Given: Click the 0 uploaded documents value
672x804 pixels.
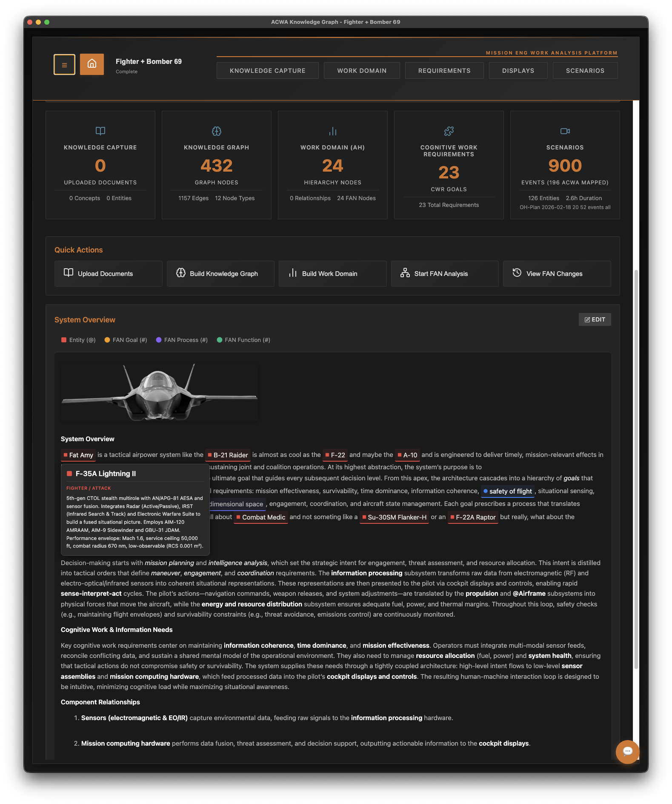Looking at the screenshot, I should pyautogui.click(x=100, y=166).
